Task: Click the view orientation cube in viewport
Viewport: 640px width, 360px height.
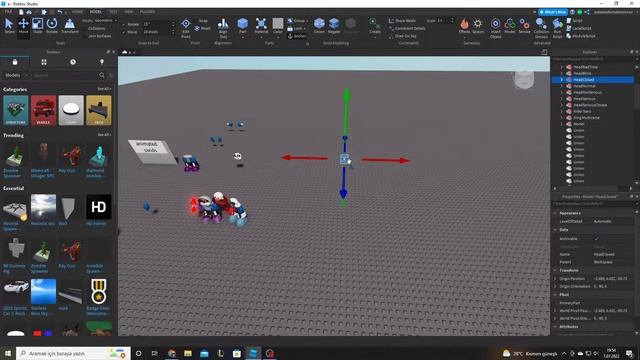Action: pyautogui.click(x=524, y=79)
